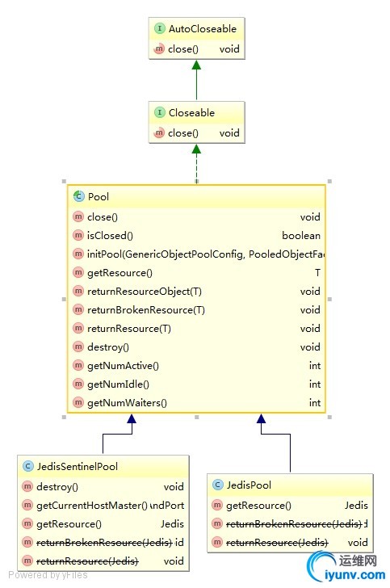
Task: Click the JedisPool class icon
Action: click(218, 485)
